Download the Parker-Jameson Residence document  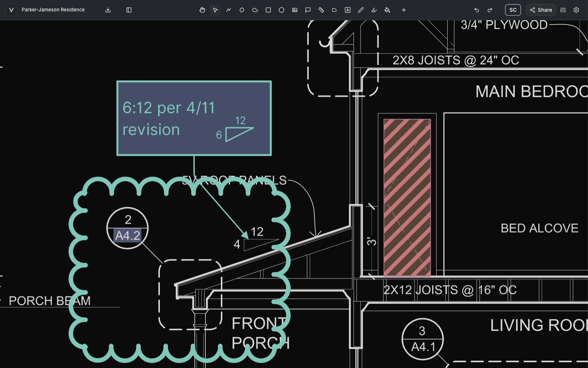point(108,10)
